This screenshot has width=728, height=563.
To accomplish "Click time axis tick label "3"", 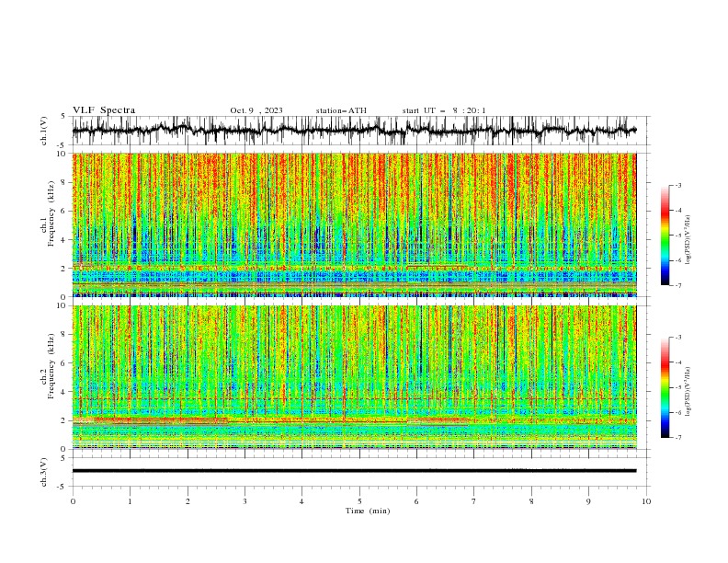I will 245,501.
